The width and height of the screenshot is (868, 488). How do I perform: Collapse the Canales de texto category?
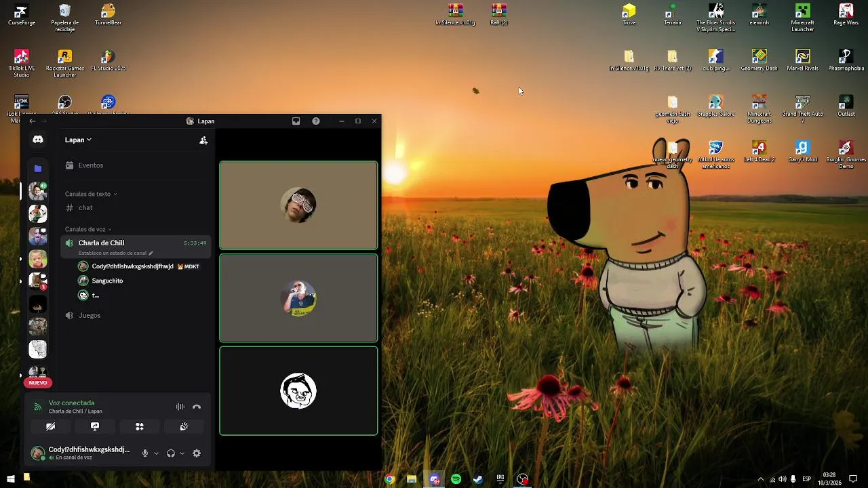pyautogui.click(x=91, y=194)
